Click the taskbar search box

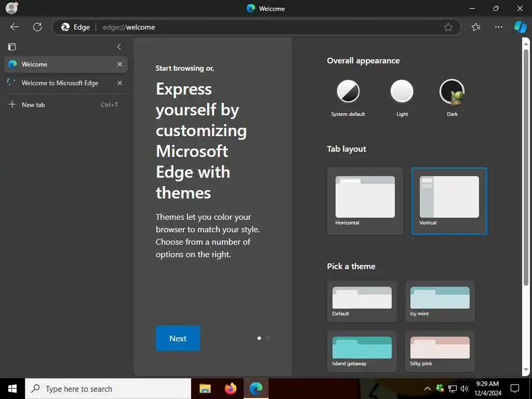108,389
